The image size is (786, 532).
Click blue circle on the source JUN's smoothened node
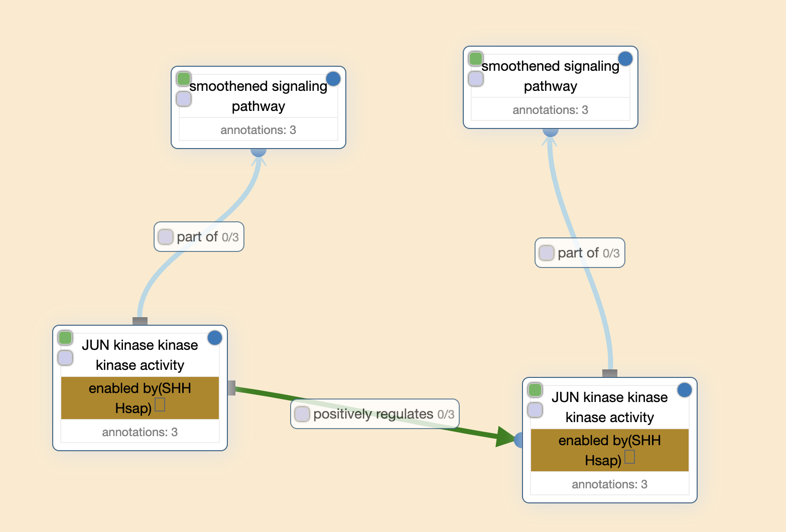[333, 79]
